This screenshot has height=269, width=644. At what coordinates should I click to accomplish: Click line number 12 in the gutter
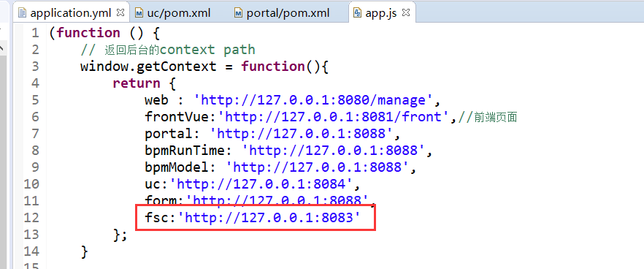(31, 218)
